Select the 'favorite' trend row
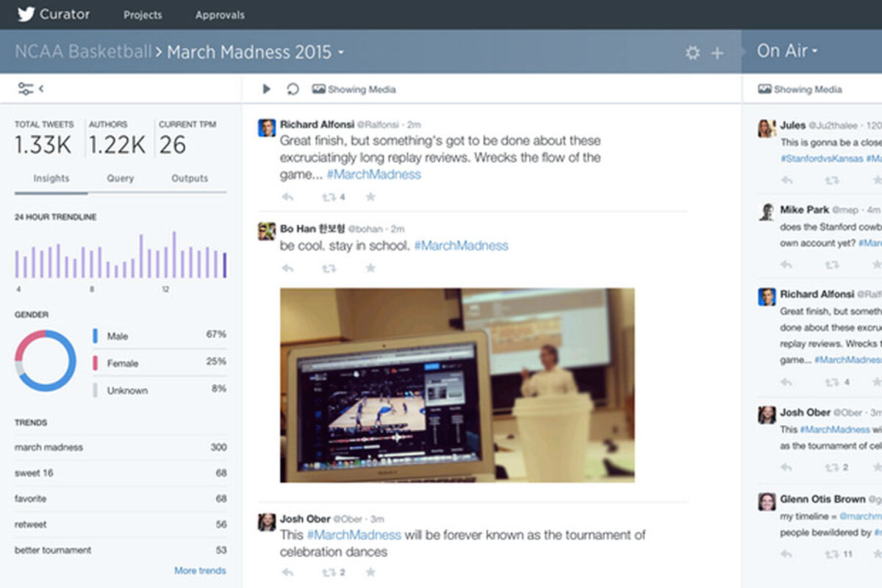The height and width of the screenshot is (588, 882). (121, 498)
